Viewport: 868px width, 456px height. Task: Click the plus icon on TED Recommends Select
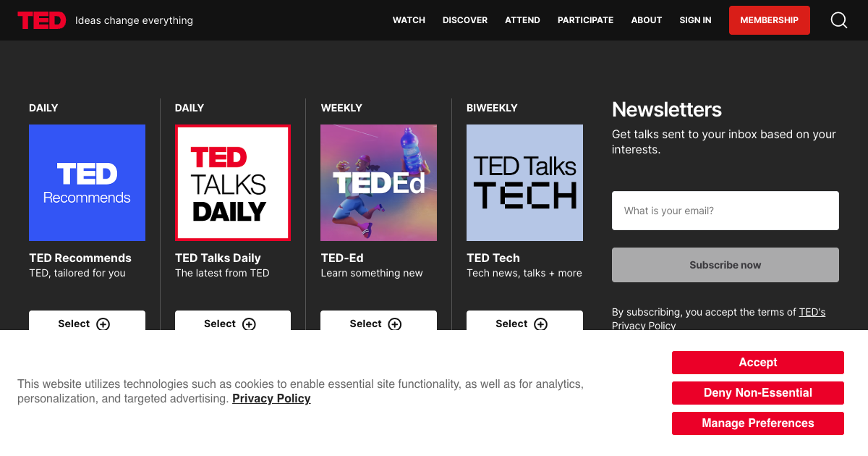[103, 324]
